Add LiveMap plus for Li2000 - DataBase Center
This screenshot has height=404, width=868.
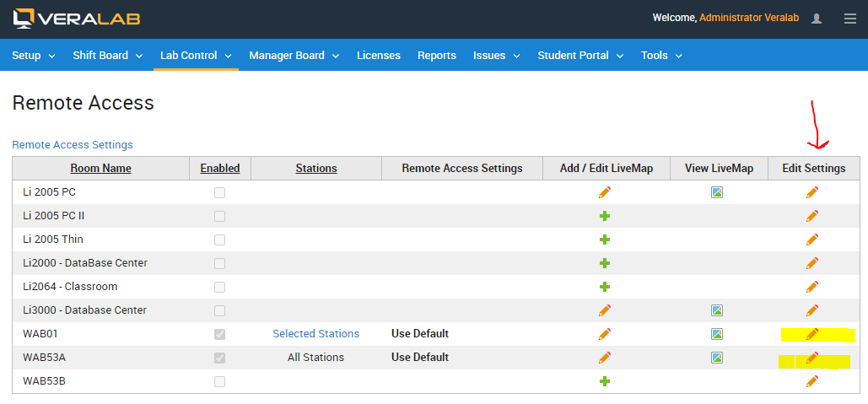pyautogui.click(x=605, y=263)
